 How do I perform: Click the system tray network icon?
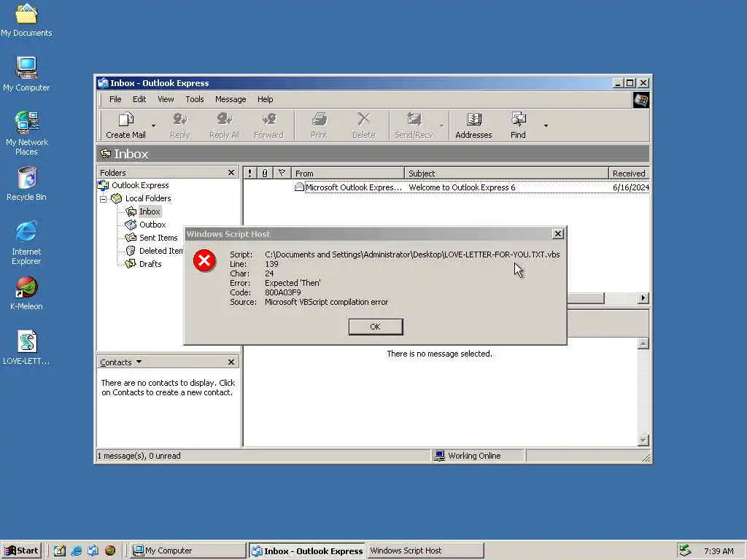pos(685,551)
